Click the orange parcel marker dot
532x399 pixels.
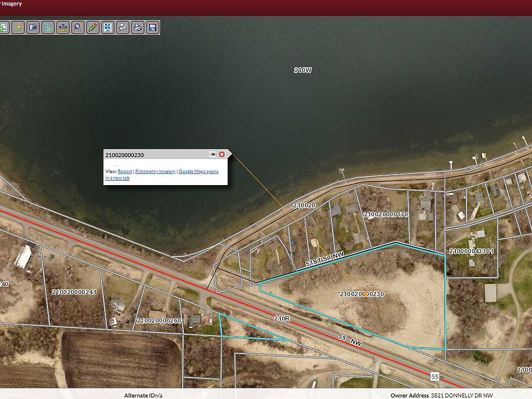(x=365, y=294)
